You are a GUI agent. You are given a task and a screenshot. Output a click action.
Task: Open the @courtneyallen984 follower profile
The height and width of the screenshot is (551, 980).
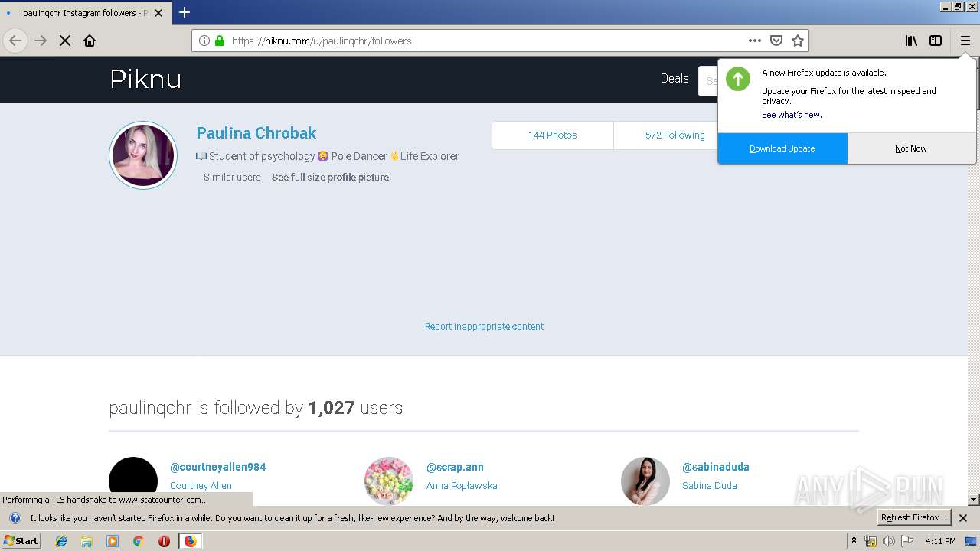point(218,467)
